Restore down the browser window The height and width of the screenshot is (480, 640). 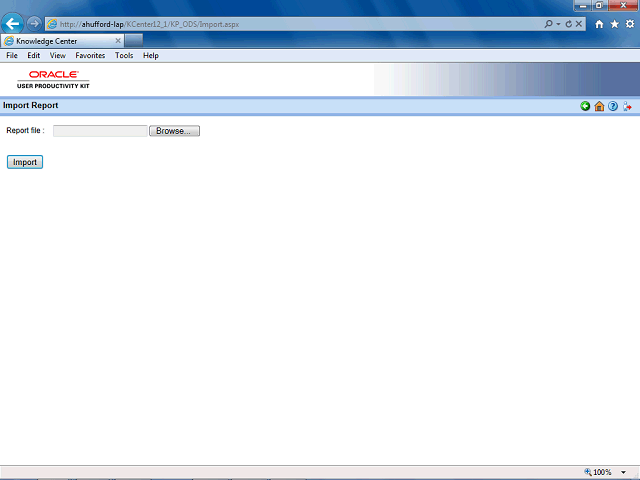pyautogui.click(x=599, y=5)
